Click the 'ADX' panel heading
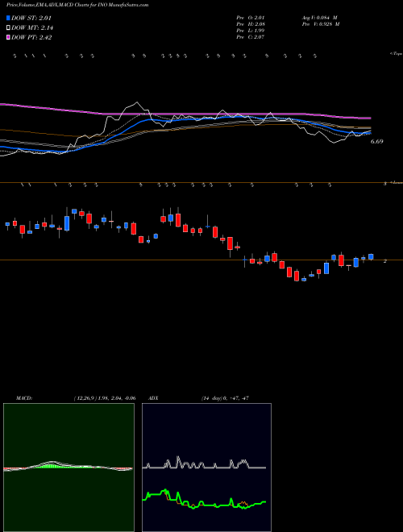 153,398
